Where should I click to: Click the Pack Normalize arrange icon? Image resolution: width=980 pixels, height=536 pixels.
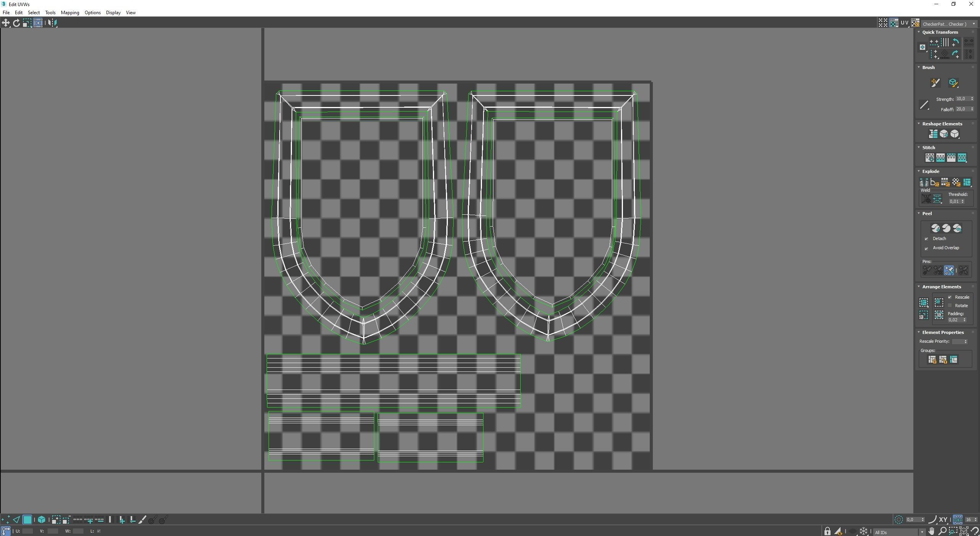939,303
